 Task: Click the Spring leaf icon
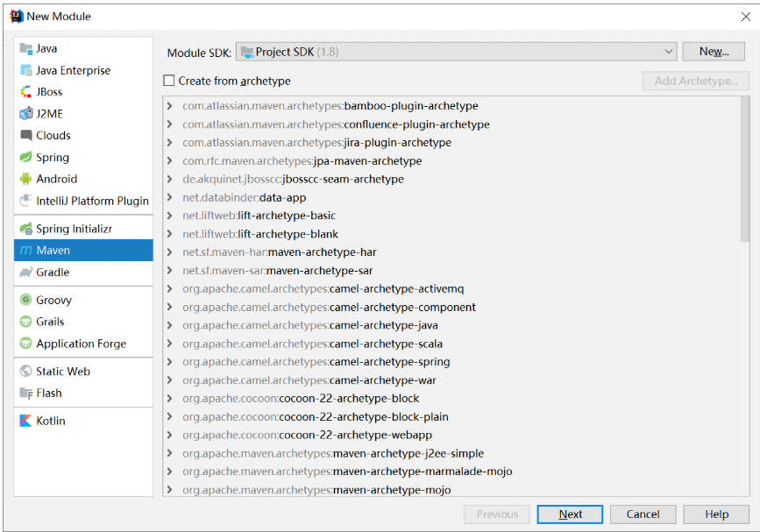(x=25, y=157)
